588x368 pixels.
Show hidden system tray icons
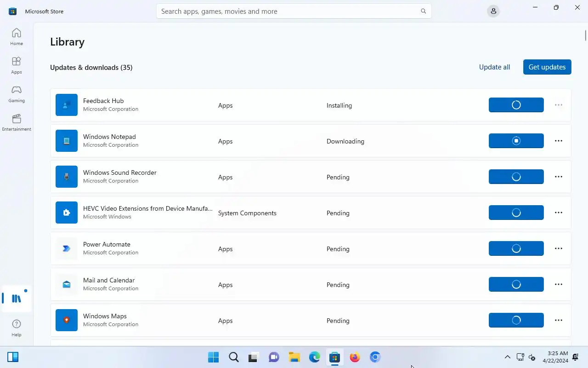coord(507,357)
